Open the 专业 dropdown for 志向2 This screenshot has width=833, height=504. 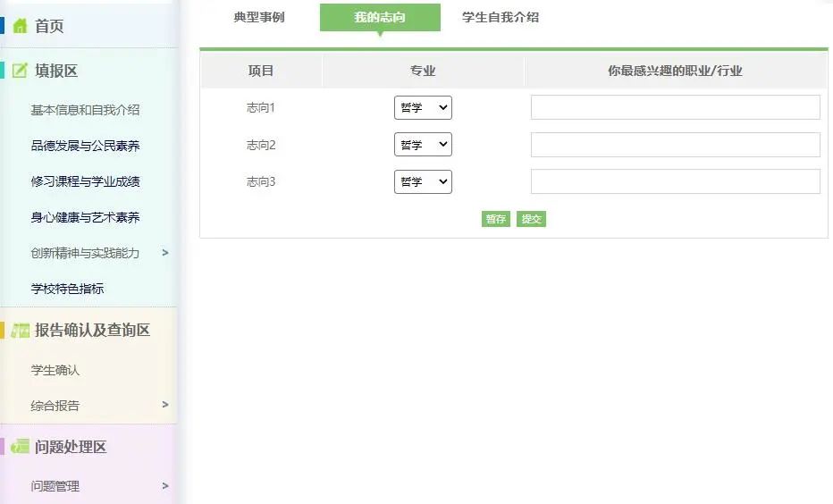[x=423, y=145]
